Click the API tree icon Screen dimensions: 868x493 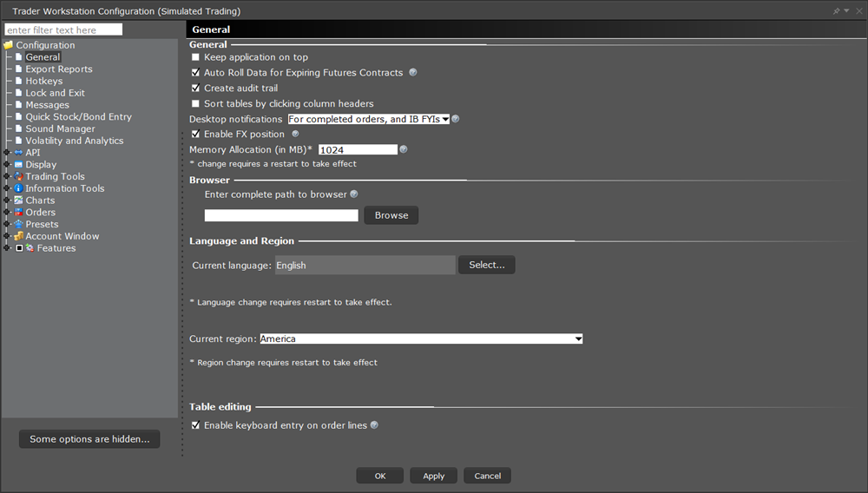pos(18,153)
